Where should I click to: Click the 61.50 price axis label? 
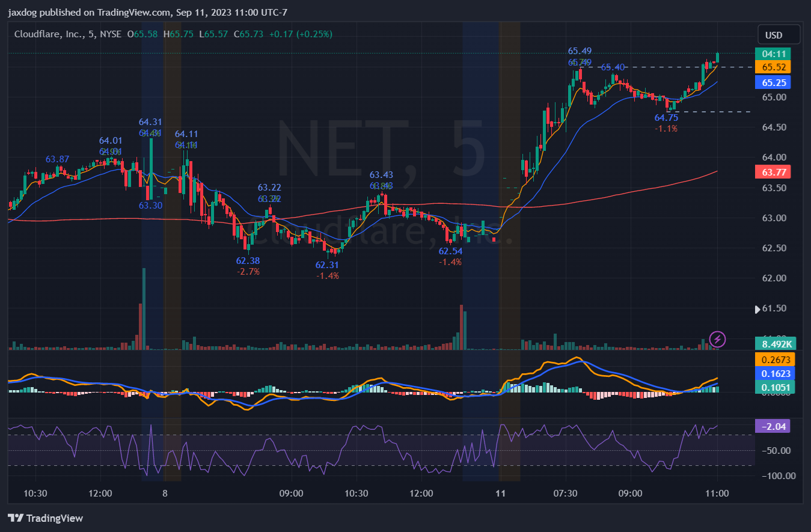[x=774, y=309]
